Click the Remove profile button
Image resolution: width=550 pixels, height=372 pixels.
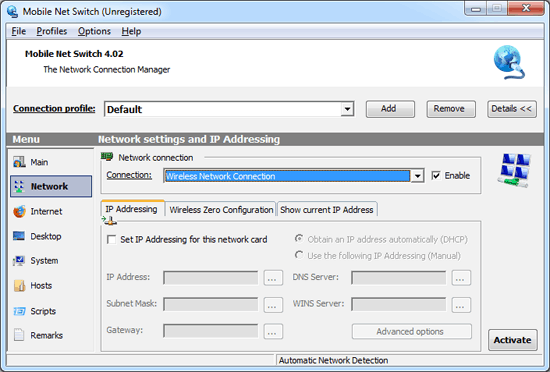click(451, 109)
